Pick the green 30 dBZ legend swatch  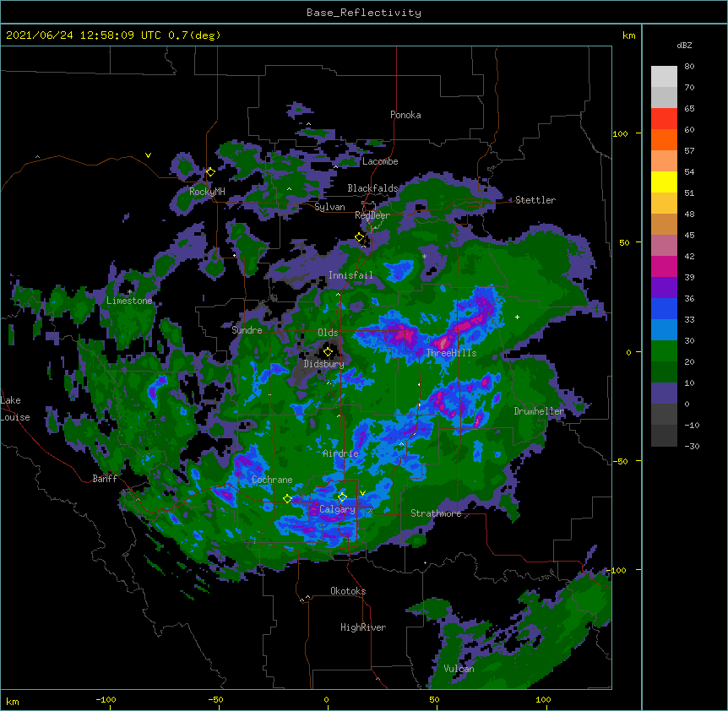(x=664, y=351)
